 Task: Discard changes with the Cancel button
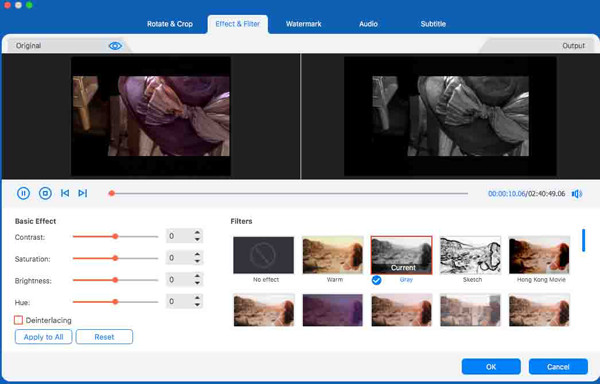pyautogui.click(x=558, y=367)
